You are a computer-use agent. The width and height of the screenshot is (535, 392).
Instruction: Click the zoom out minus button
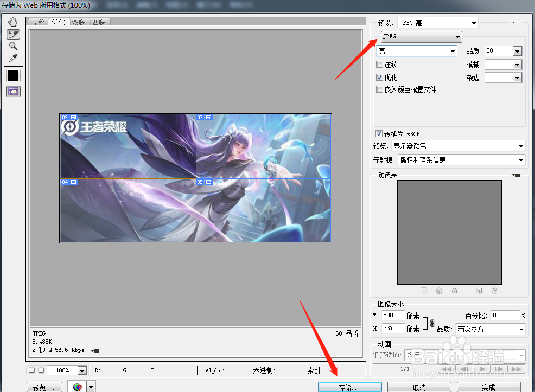pyautogui.click(x=31, y=370)
